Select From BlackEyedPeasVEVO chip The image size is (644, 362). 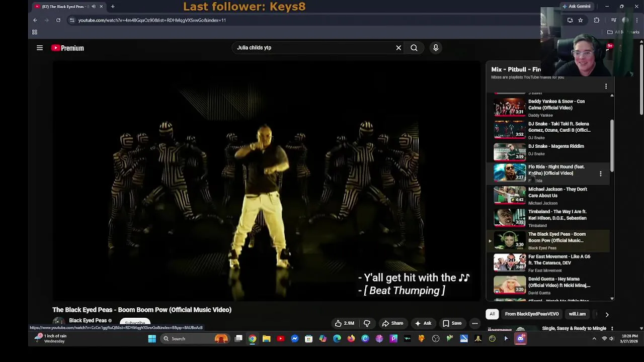pos(532,314)
